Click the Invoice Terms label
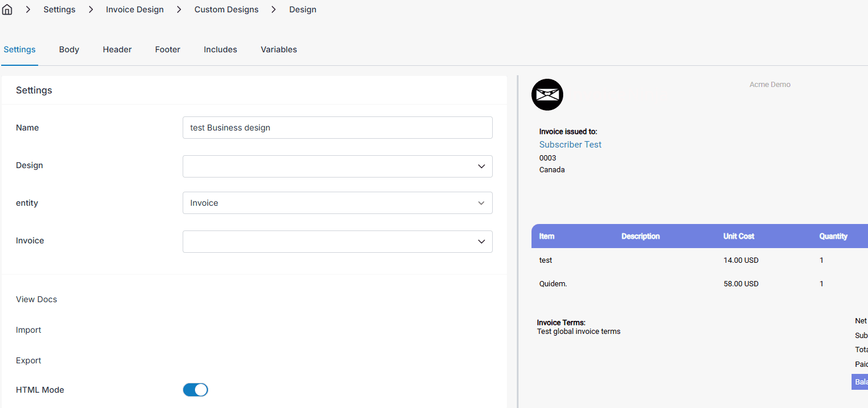Viewport: 868px width, 408px height. (x=561, y=323)
